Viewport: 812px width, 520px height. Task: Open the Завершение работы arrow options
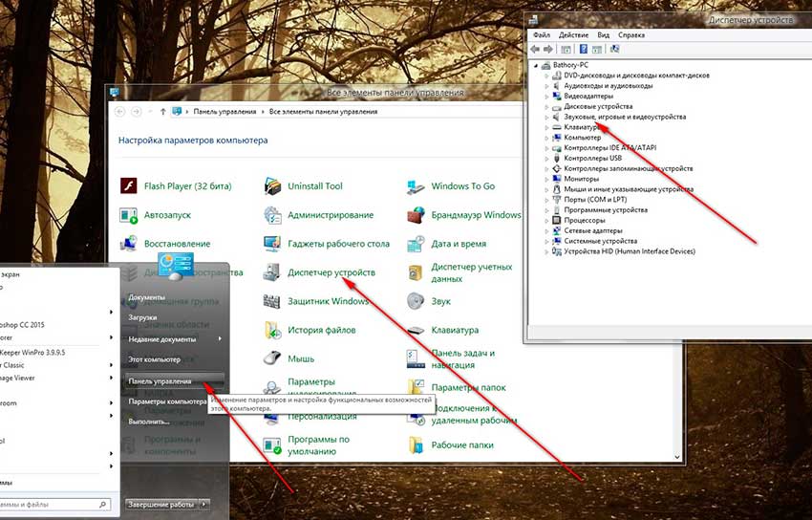tap(204, 504)
